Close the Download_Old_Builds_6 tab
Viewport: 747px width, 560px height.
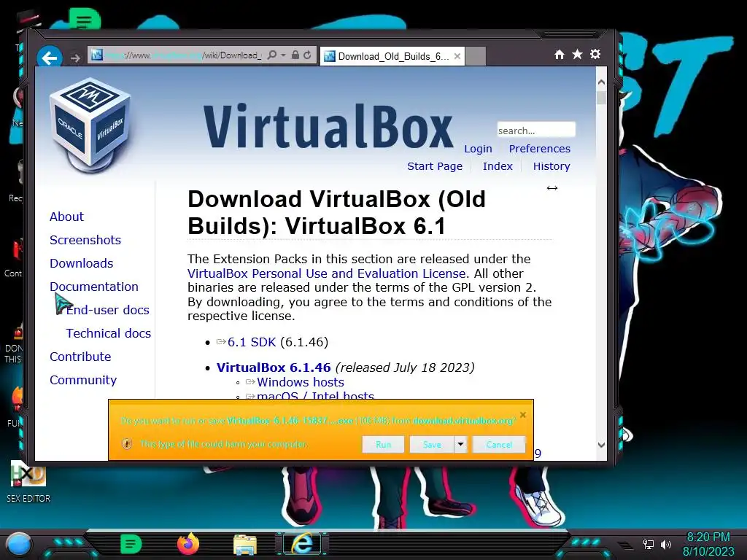tap(457, 56)
